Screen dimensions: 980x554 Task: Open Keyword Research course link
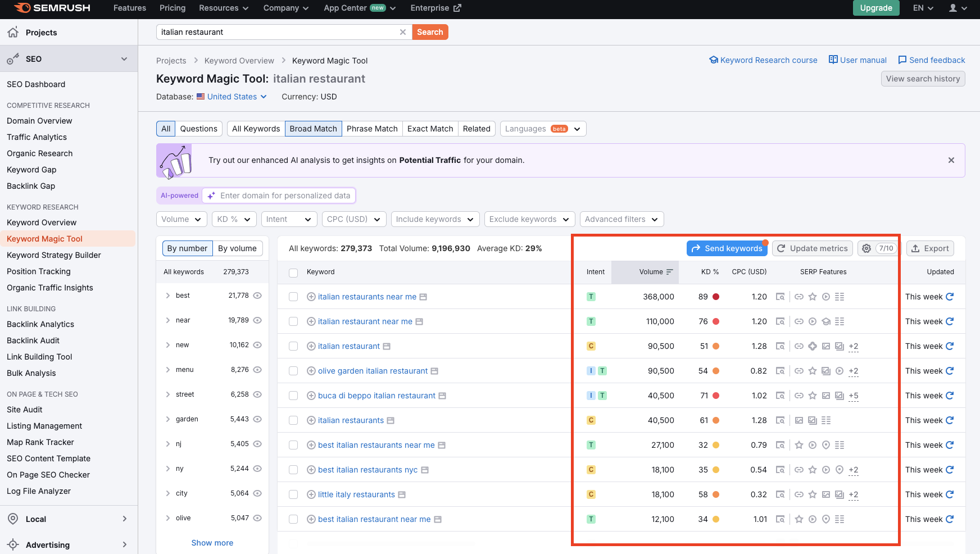tap(763, 60)
